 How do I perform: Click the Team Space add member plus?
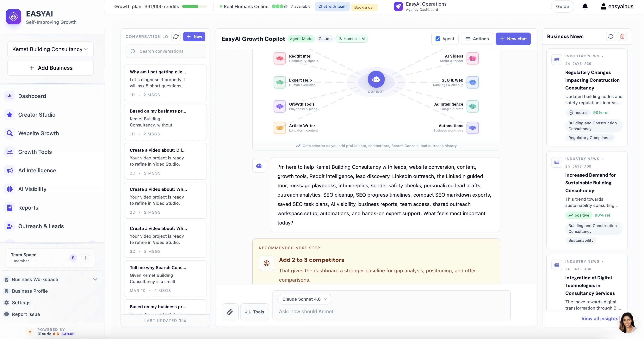[x=85, y=258]
